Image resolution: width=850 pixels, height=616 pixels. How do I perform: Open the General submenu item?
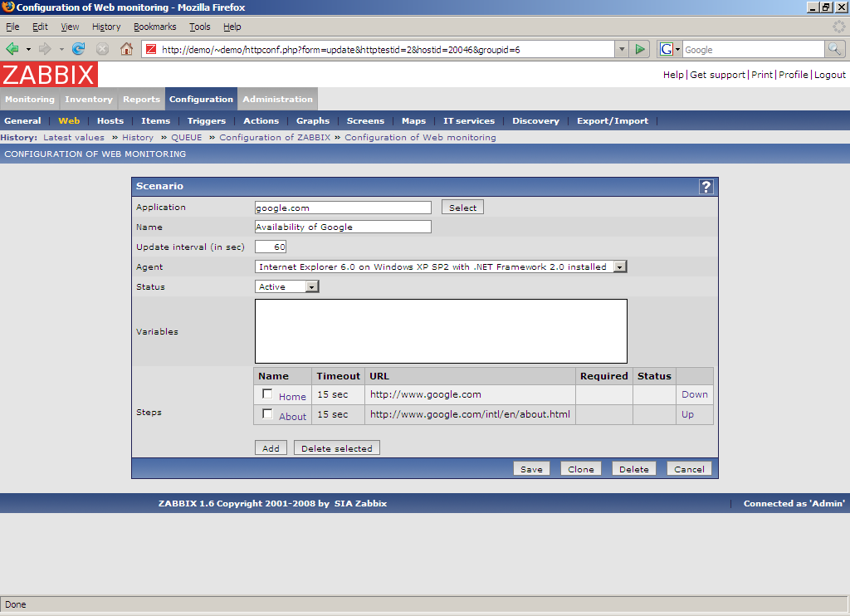pos(22,121)
